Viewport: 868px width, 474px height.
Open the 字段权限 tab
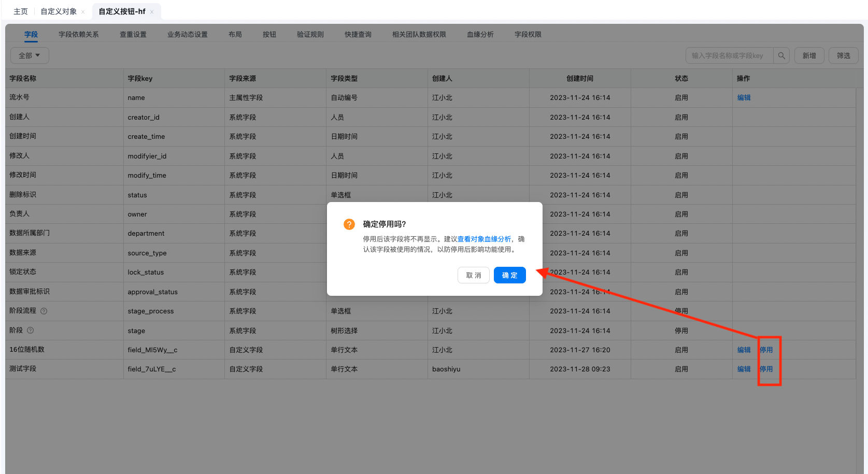tap(528, 35)
